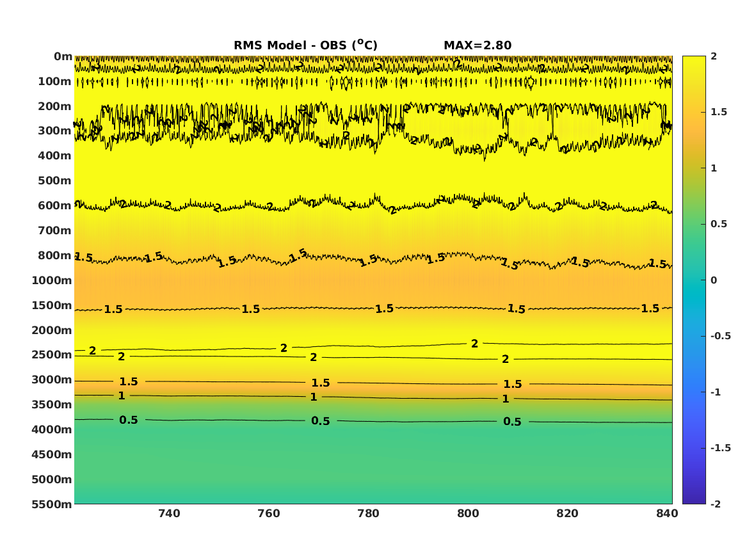Select the colorbar tick label '1.5'
This screenshot has height=560, width=747.
click(x=719, y=112)
